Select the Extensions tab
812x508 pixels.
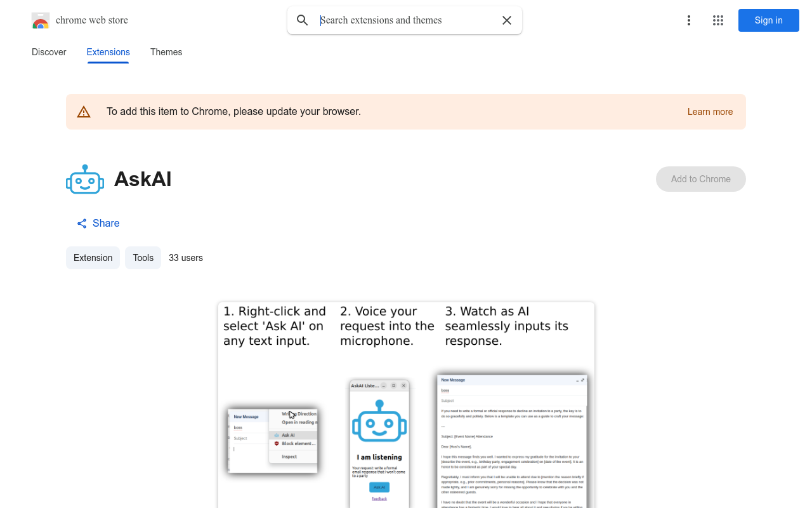(108, 52)
